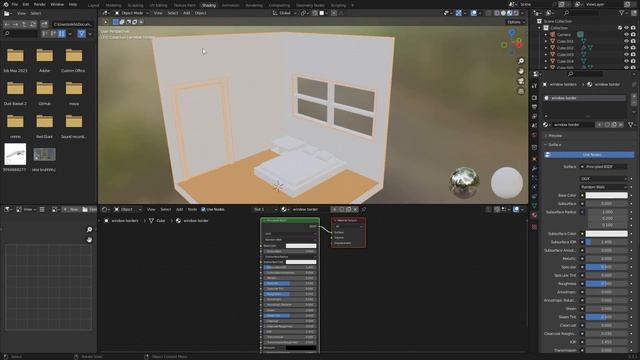Screen dimensions: 640x360
Task: Open the Object properties tab icon
Action: [534, 159]
